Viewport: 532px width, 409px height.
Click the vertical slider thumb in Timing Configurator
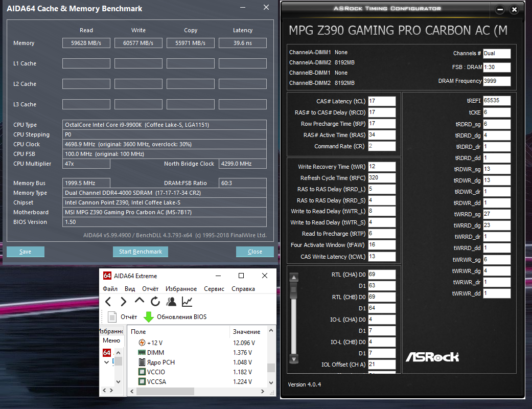pyautogui.click(x=294, y=290)
